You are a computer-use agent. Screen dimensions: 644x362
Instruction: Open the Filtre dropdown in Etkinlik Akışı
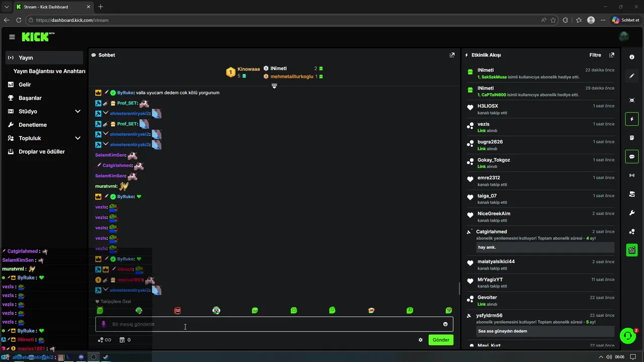(595, 55)
